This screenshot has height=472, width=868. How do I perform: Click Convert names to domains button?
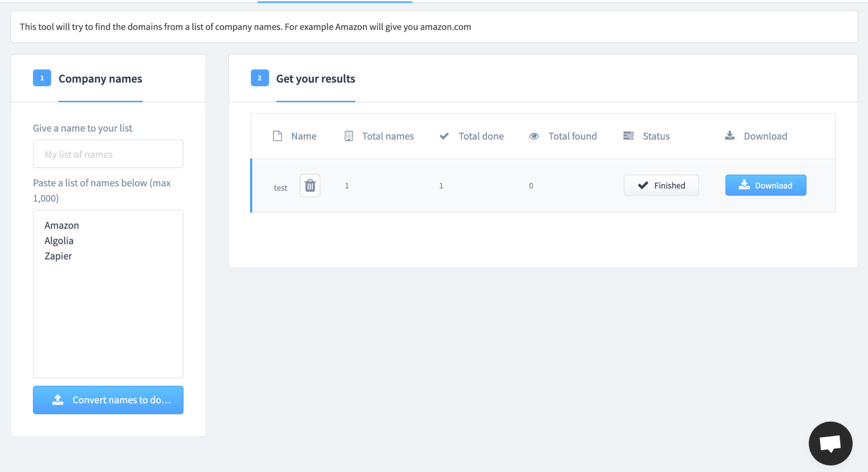(x=108, y=400)
